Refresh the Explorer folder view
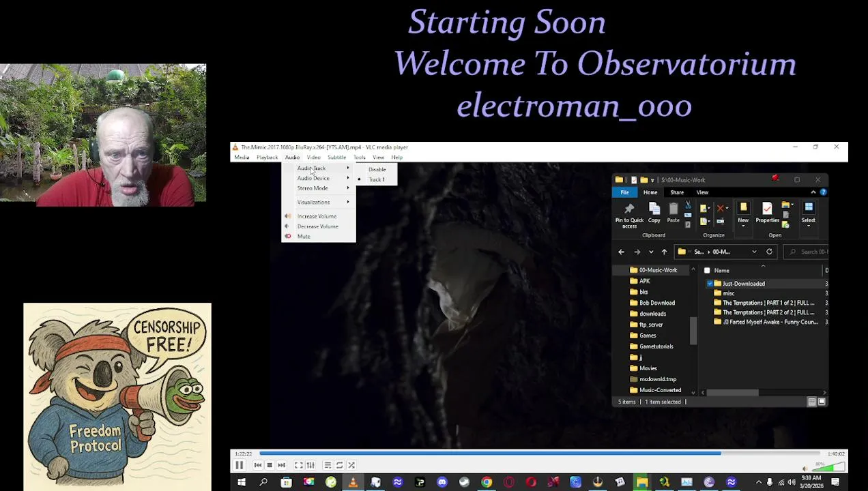This screenshot has width=868, height=491. point(769,252)
